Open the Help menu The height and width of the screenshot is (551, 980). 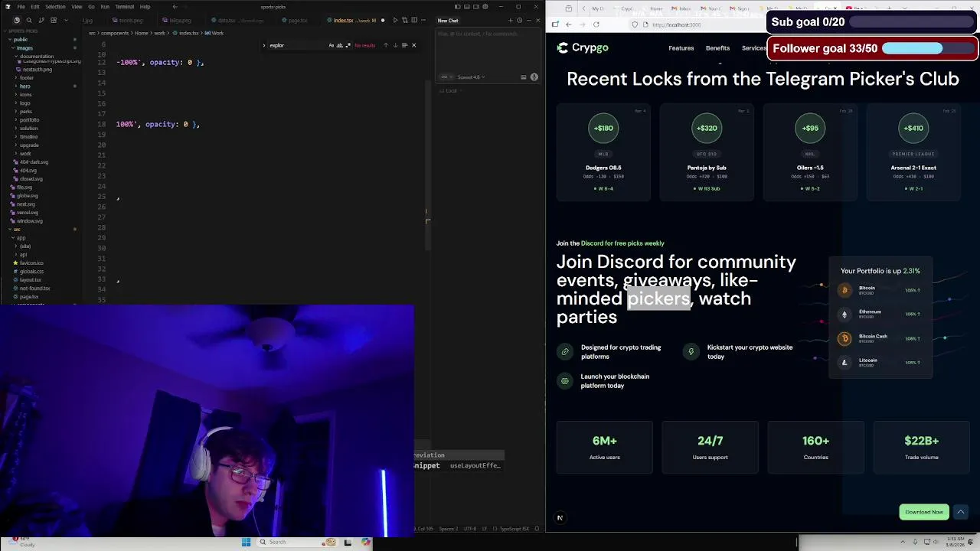point(145,7)
